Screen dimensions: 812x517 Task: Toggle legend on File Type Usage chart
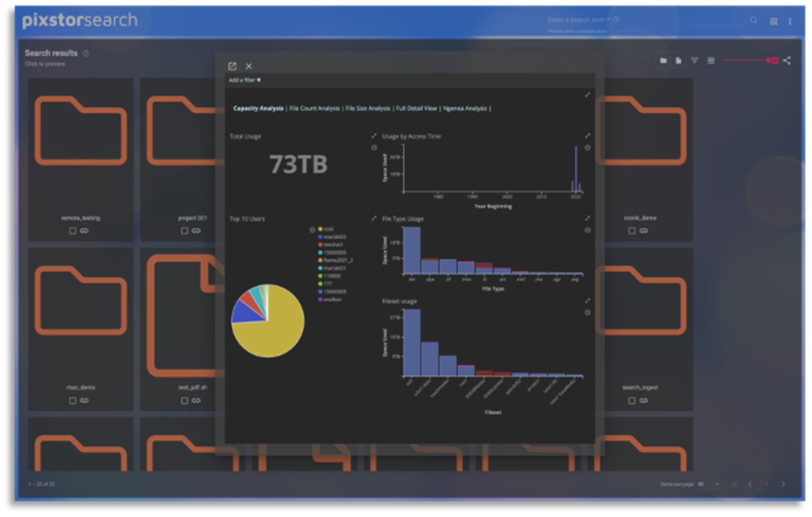coord(587,230)
